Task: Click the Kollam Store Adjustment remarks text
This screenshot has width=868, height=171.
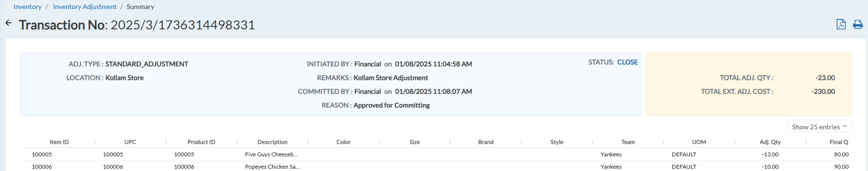Action: [391, 78]
